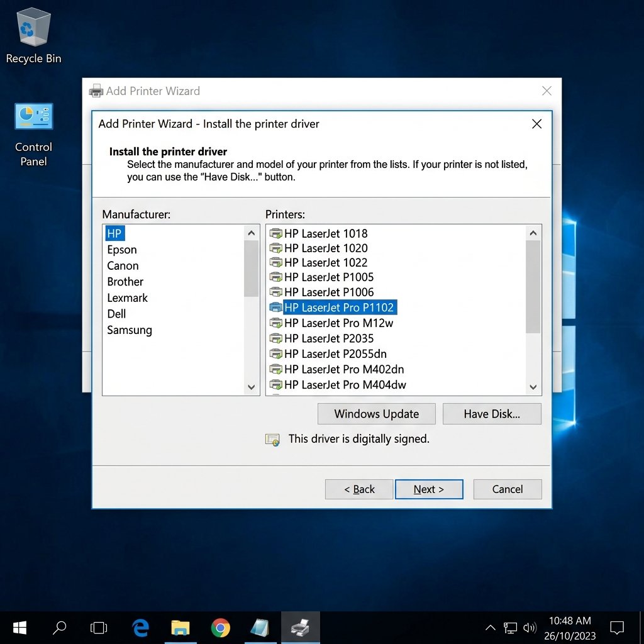The width and height of the screenshot is (644, 644).
Task: Click printer icon beside HP LaserJet 1020
Action: 275,248
